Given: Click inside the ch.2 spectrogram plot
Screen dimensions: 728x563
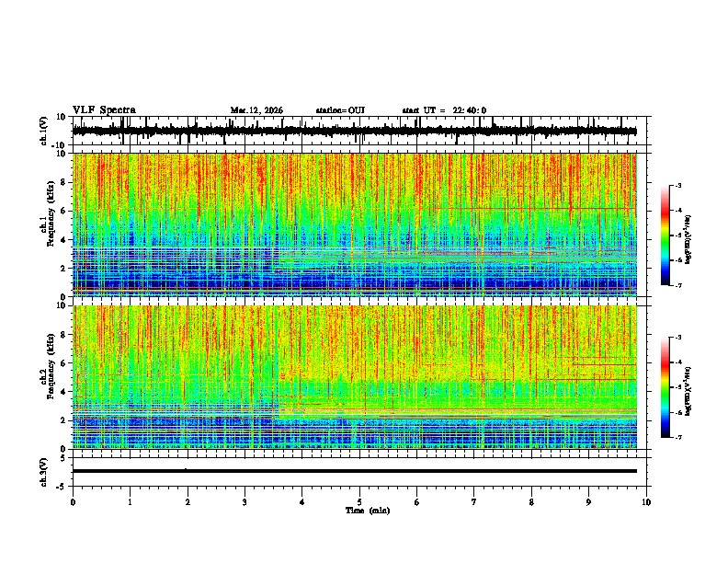Looking at the screenshot, I should tap(355, 377).
